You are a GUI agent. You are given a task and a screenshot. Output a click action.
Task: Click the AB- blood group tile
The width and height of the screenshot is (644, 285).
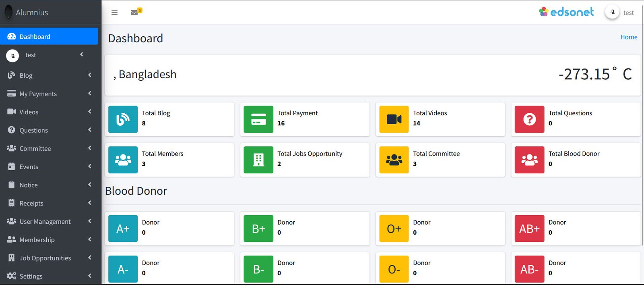tap(529, 269)
